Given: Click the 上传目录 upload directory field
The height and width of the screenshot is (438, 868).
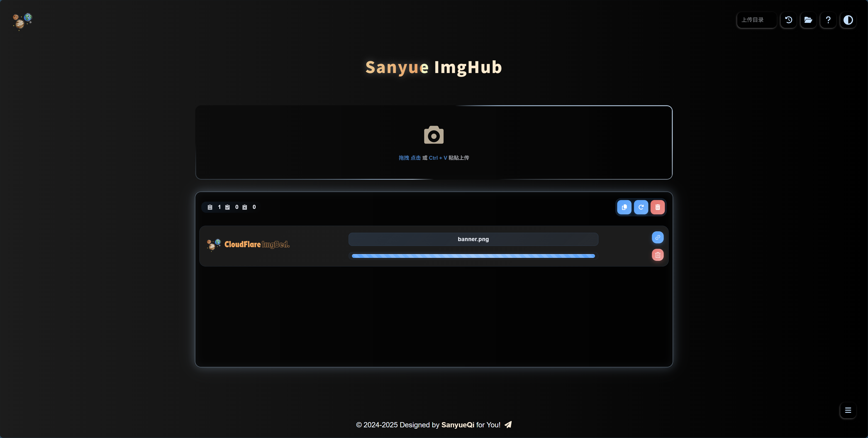Looking at the screenshot, I should point(756,20).
